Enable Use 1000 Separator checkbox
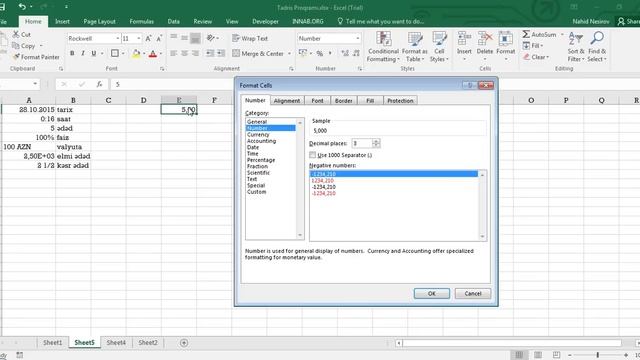Viewport: 640px width, 360px height. pos(313,155)
